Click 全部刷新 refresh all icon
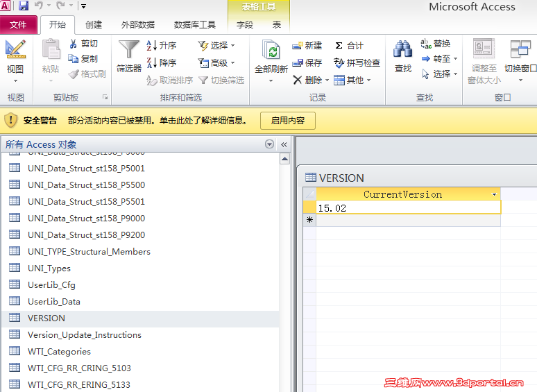 (271, 50)
